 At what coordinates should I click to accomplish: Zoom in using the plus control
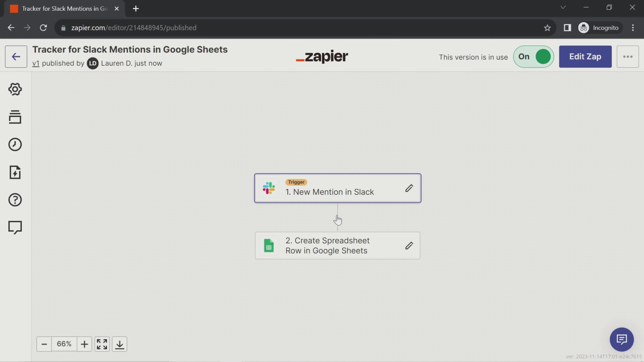click(85, 344)
